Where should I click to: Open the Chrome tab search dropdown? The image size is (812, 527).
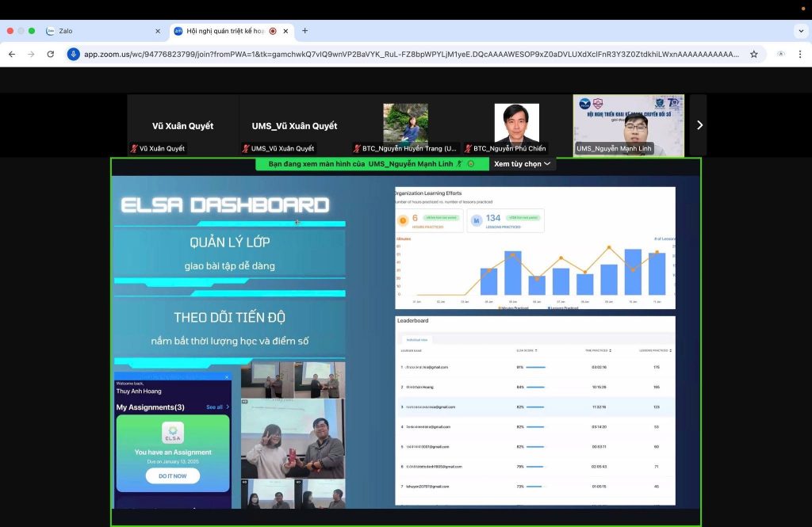(x=801, y=31)
